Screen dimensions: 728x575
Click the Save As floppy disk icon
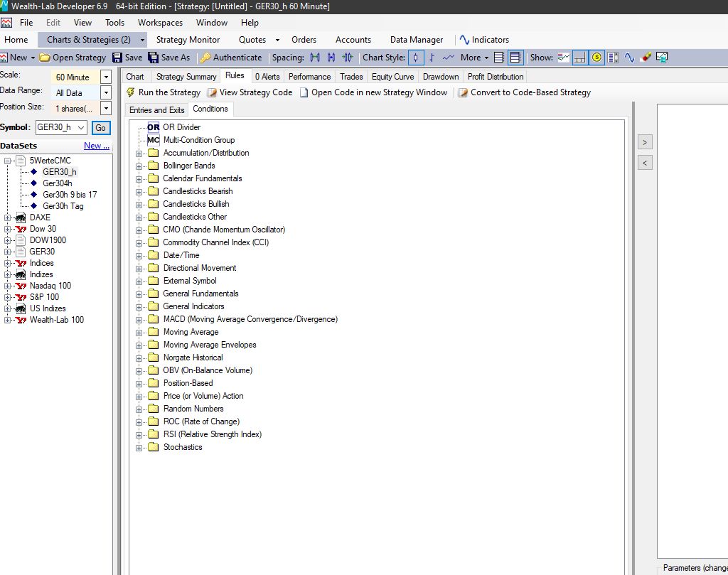tap(154, 58)
